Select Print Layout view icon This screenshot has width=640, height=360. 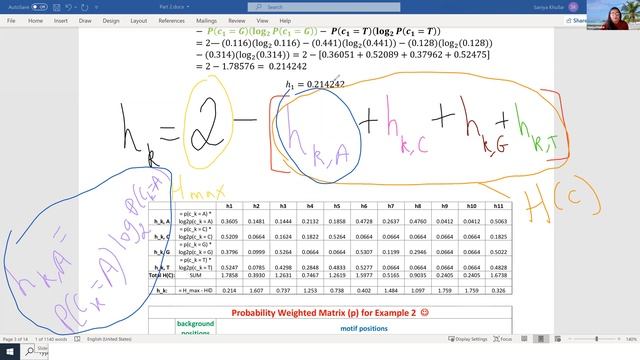click(541, 339)
